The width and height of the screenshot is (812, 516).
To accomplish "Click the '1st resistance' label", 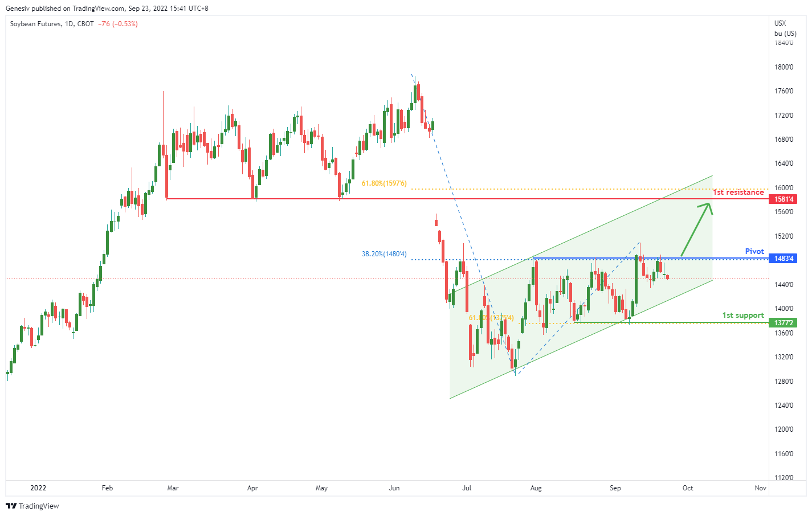I will tap(738, 193).
